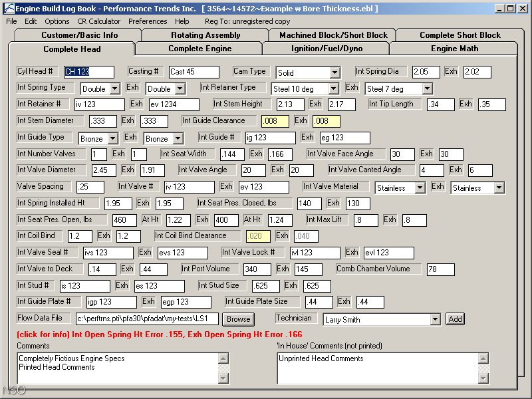Click the Int Spring Installed Ht field
This screenshot has height=399, width=532.
[118, 203]
